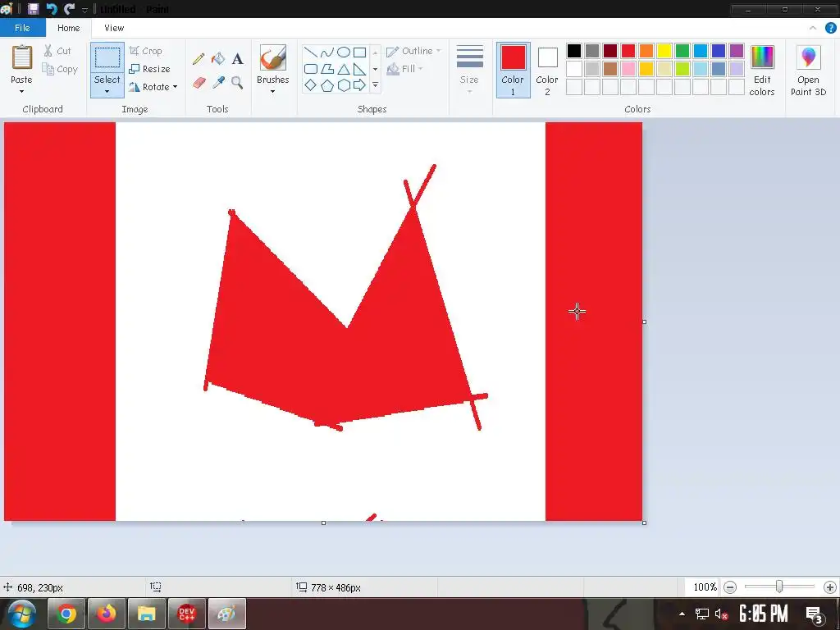
Task: Select the Pentagon shape
Action: point(326,85)
